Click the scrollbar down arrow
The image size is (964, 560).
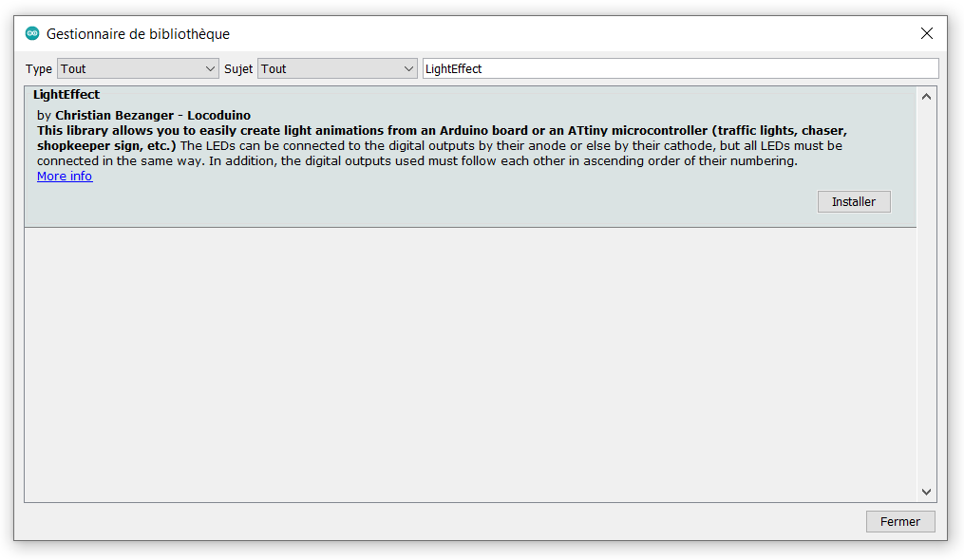[927, 492]
